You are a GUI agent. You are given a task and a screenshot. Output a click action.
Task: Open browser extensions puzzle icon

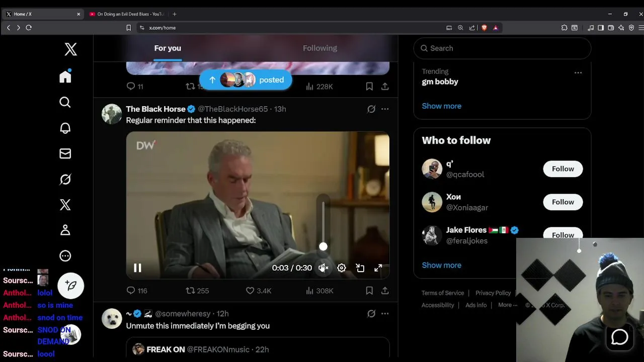(x=564, y=28)
